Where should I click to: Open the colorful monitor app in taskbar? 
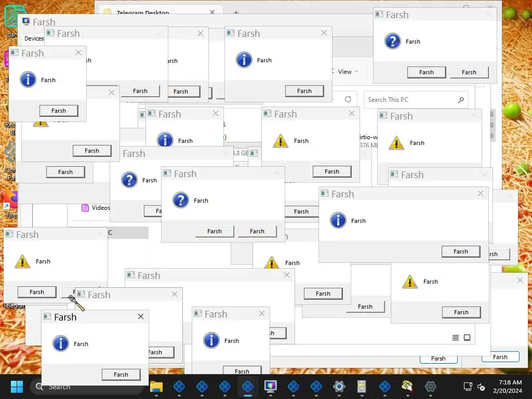pyautogui.click(x=270, y=387)
